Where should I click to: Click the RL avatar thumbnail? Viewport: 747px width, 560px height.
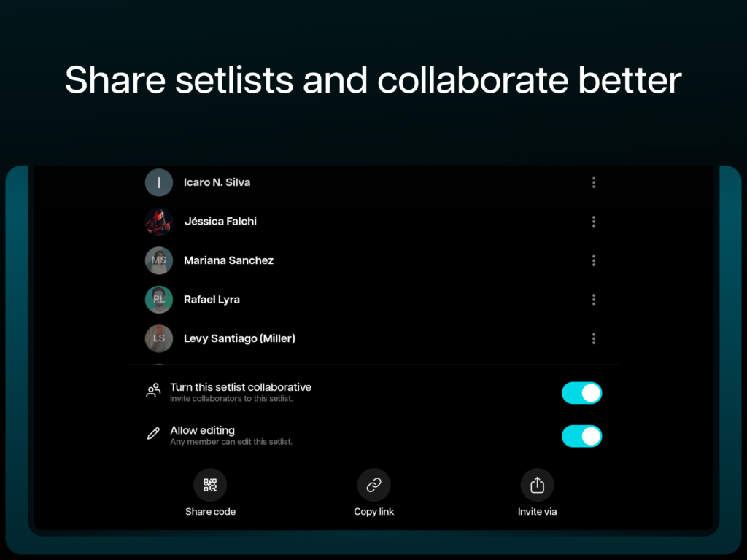coord(159,300)
